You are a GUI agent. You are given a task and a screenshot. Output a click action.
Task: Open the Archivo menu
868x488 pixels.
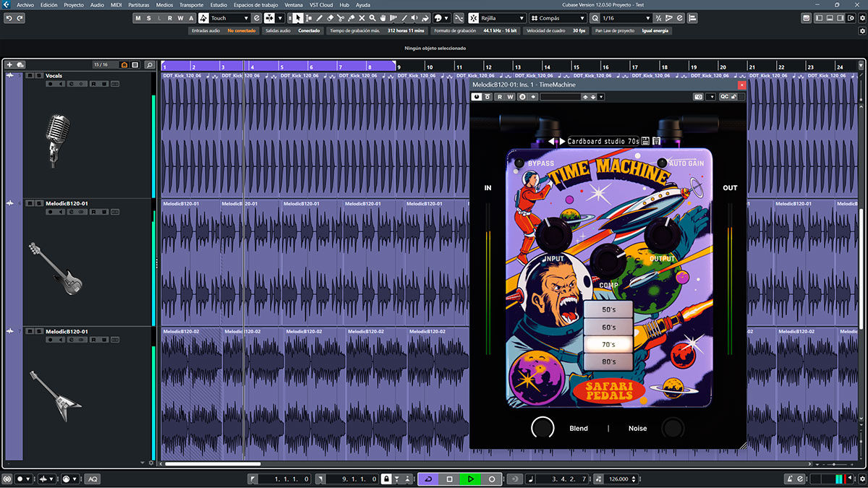click(x=25, y=5)
